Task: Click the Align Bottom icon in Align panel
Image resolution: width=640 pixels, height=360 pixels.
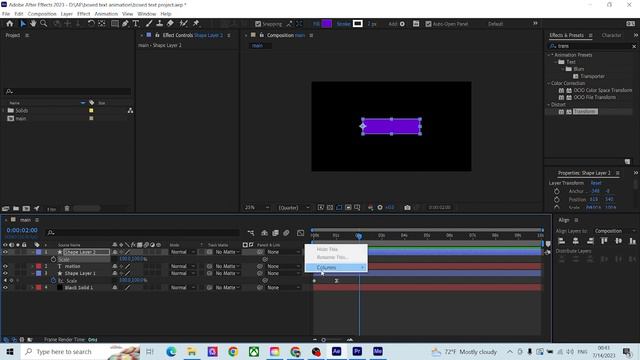Action: click(x=632, y=241)
